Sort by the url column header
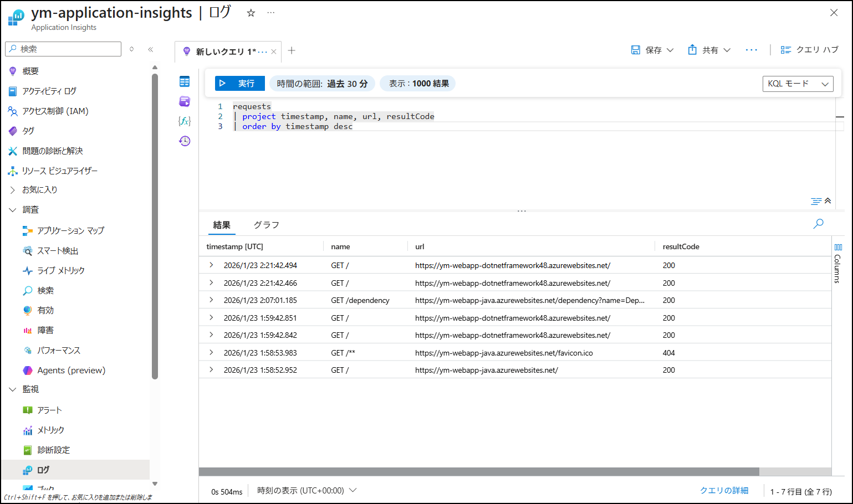The width and height of the screenshot is (853, 504). [x=420, y=246]
